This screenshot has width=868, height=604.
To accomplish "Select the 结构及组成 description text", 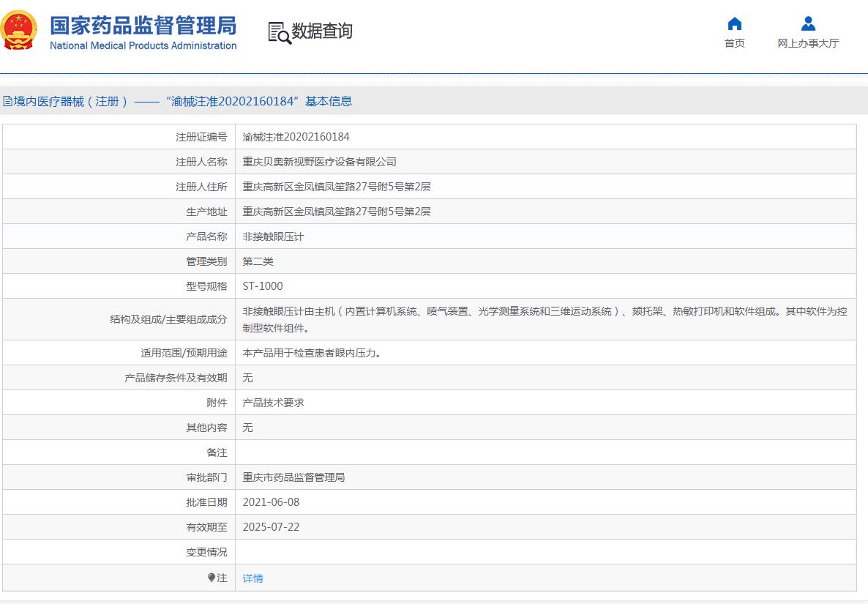I will click(545, 319).
